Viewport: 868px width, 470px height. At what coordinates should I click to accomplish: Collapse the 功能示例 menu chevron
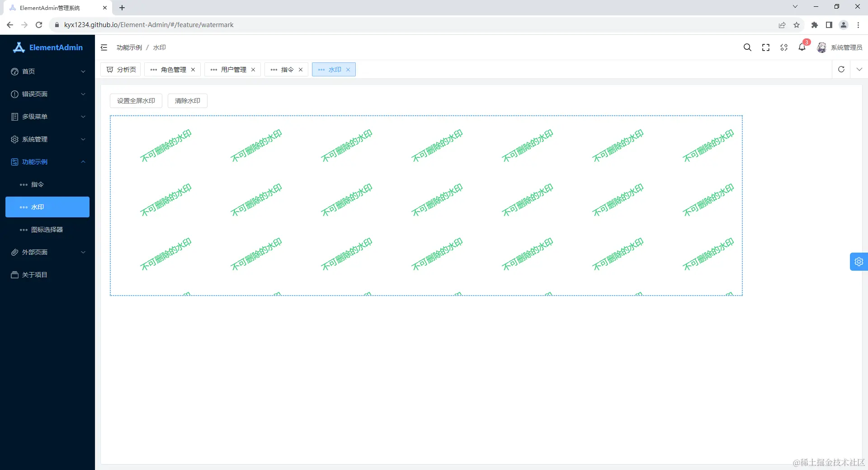[x=83, y=162]
